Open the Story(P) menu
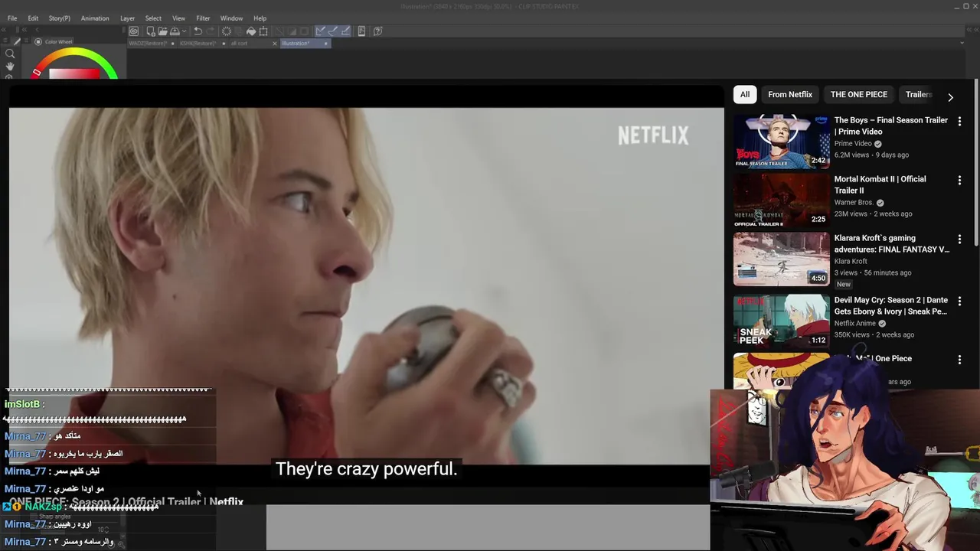This screenshot has height=551, width=980. [59, 18]
